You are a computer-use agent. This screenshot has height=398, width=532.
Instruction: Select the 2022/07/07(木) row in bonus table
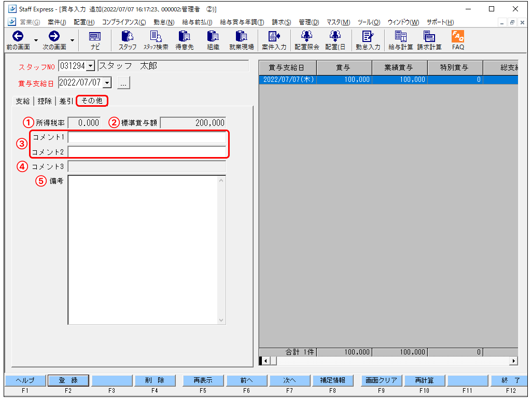(388, 80)
